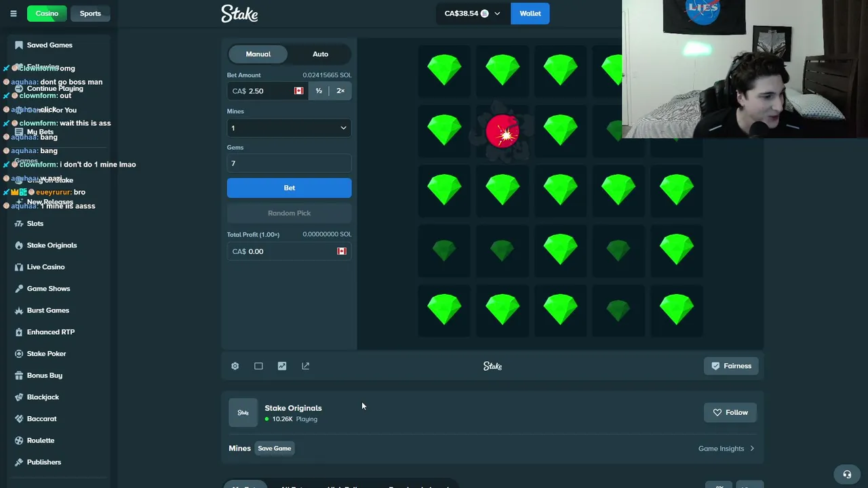Open game settings gear icon

[235, 366]
